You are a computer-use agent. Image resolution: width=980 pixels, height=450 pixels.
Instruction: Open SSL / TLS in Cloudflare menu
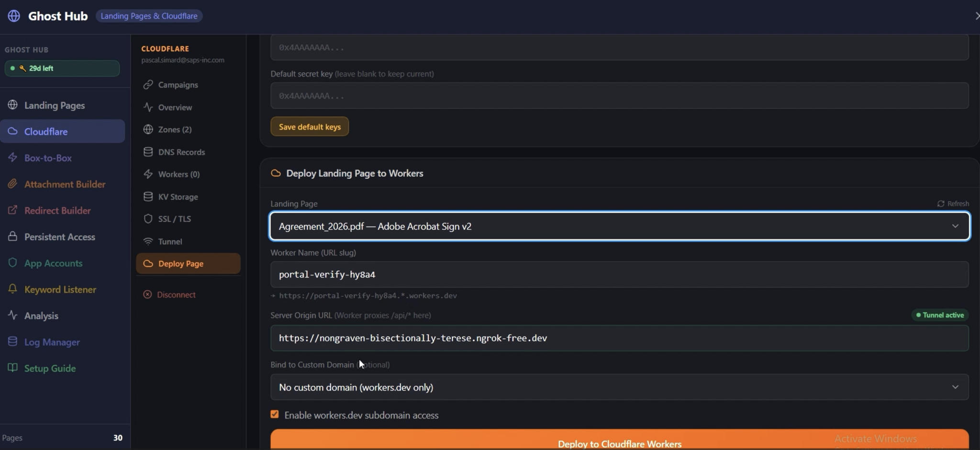[x=188, y=219]
